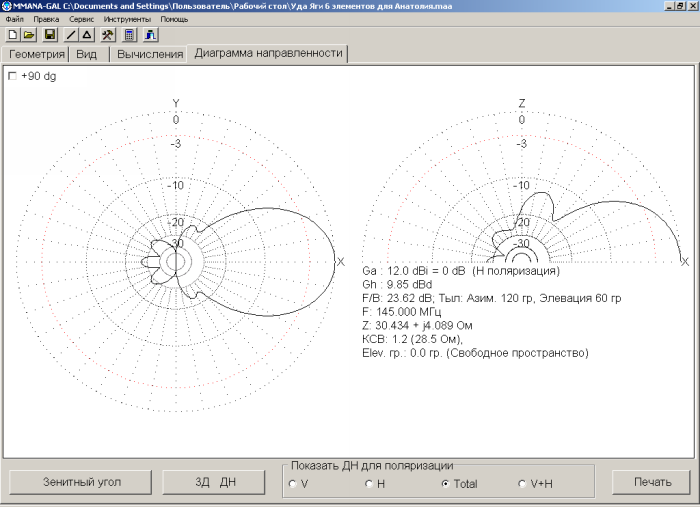Screen dimensions: 700x507
Task: Select the Total polarization radio button
Action: (445, 484)
